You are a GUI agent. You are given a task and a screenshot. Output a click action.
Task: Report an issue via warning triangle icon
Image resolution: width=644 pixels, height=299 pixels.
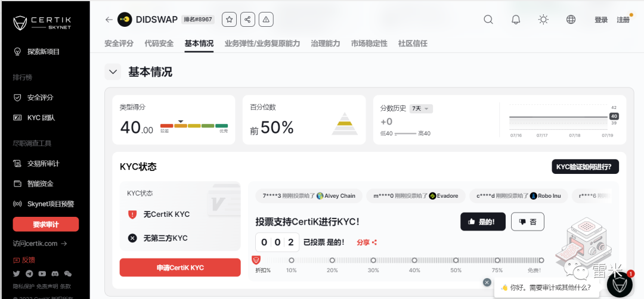coord(266,20)
